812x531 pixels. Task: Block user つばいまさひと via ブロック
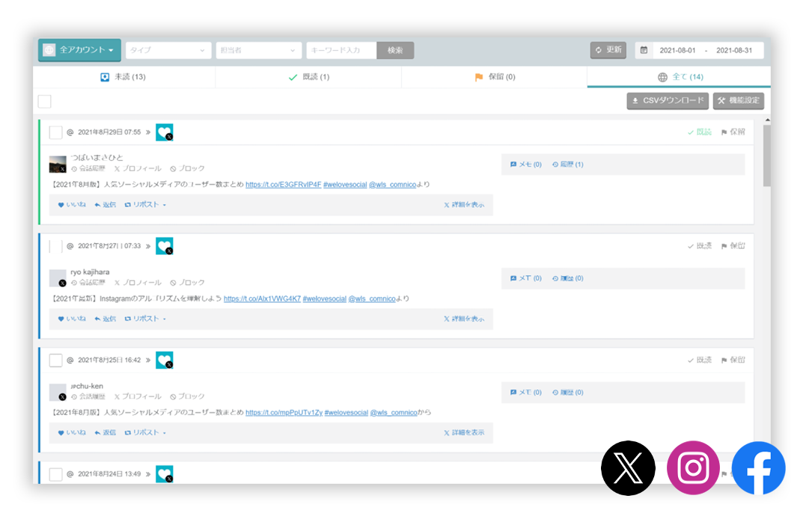187,169
